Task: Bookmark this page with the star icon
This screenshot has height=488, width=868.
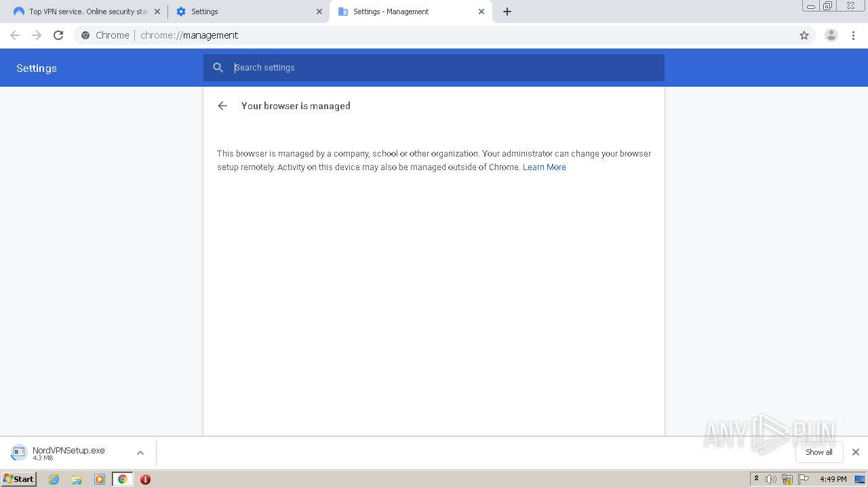Action: point(804,35)
